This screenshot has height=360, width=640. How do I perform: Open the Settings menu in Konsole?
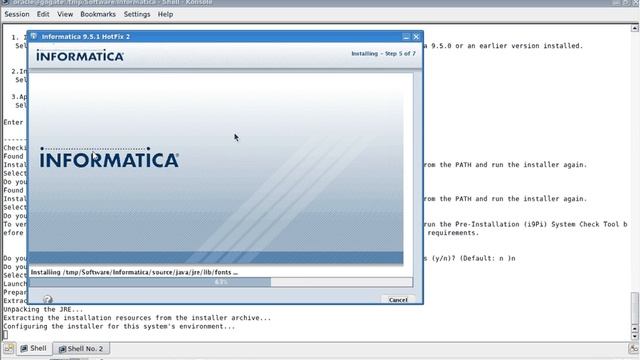(x=137, y=14)
